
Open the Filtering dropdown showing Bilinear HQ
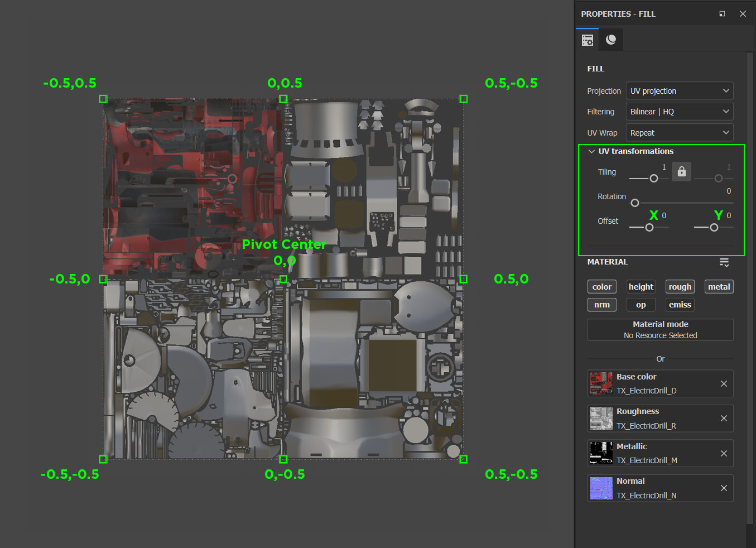[x=679, y=111]
